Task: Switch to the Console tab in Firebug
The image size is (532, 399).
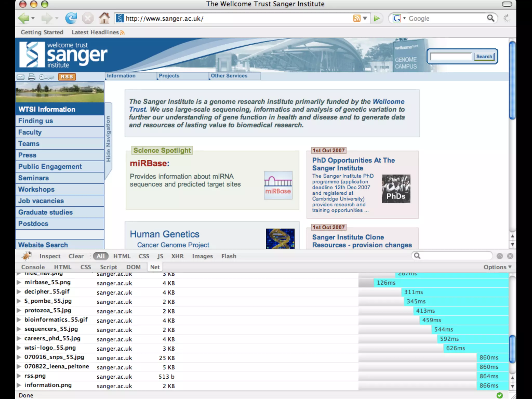Action: (33, 267)
